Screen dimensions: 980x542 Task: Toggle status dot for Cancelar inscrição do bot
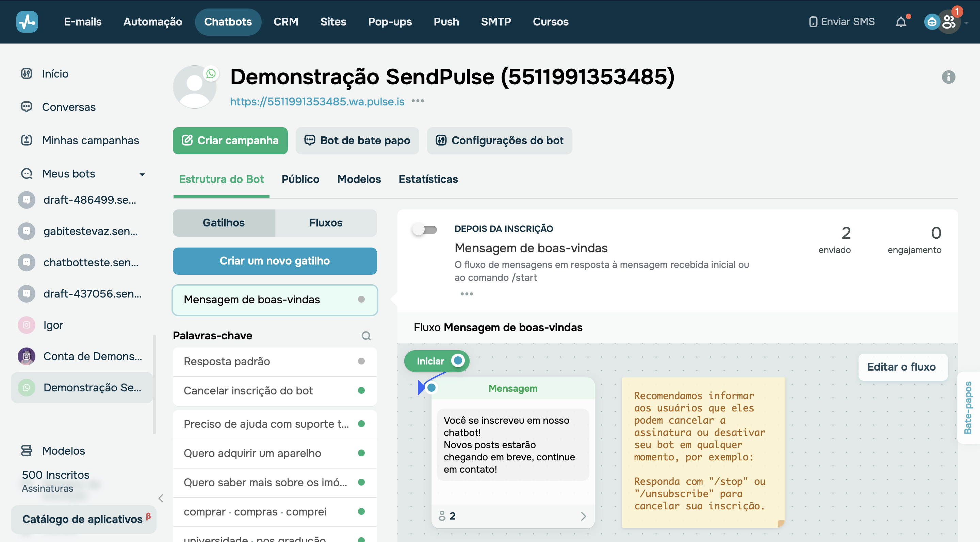361,390
